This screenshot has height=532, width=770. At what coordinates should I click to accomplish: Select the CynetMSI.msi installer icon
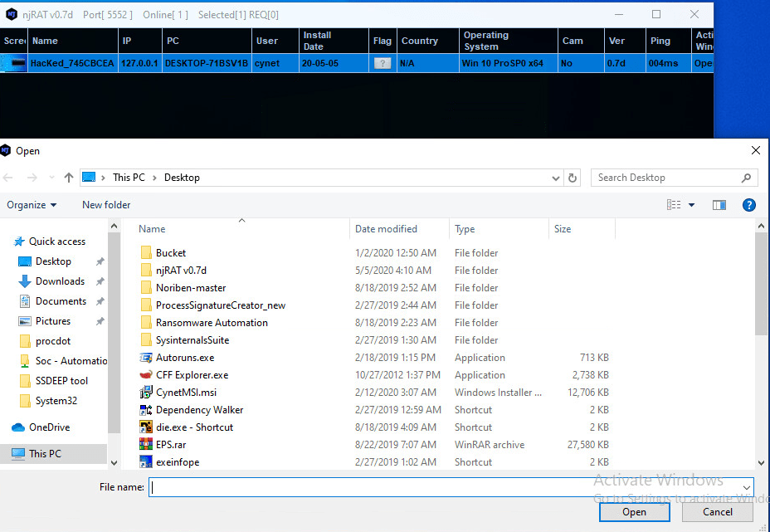146,393
